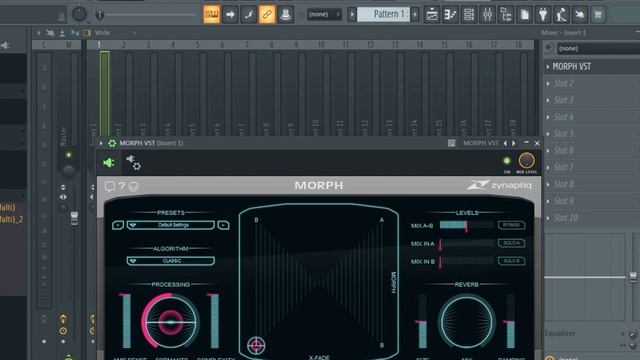
Task: Click the orange square mixer toolbar icon
Action: [87, 33]
